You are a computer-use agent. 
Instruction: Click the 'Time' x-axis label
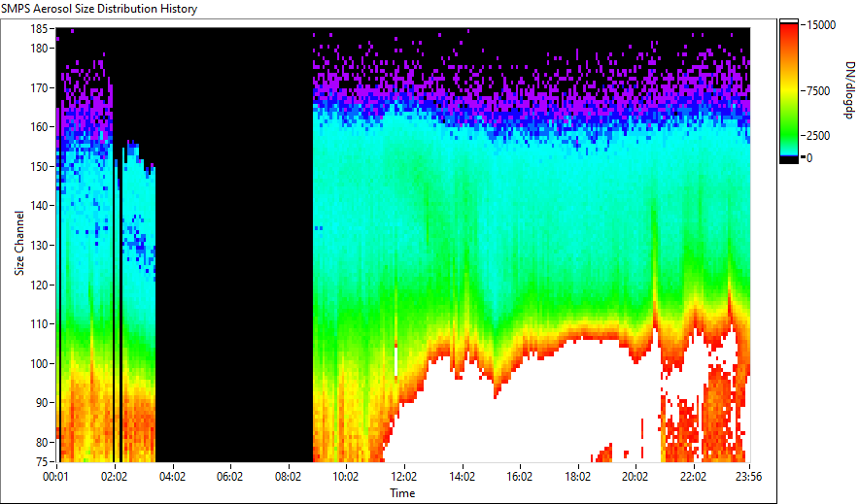tap(402, 493)
